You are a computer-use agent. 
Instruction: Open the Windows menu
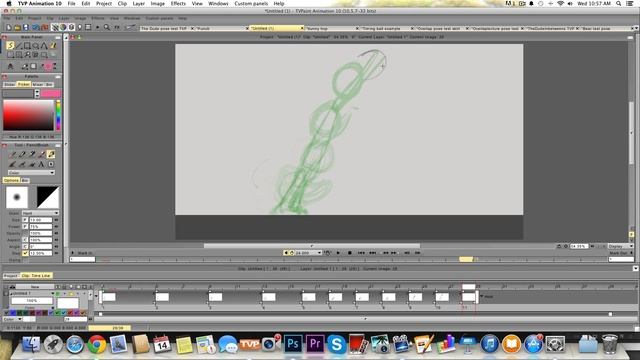click(218, 3)
